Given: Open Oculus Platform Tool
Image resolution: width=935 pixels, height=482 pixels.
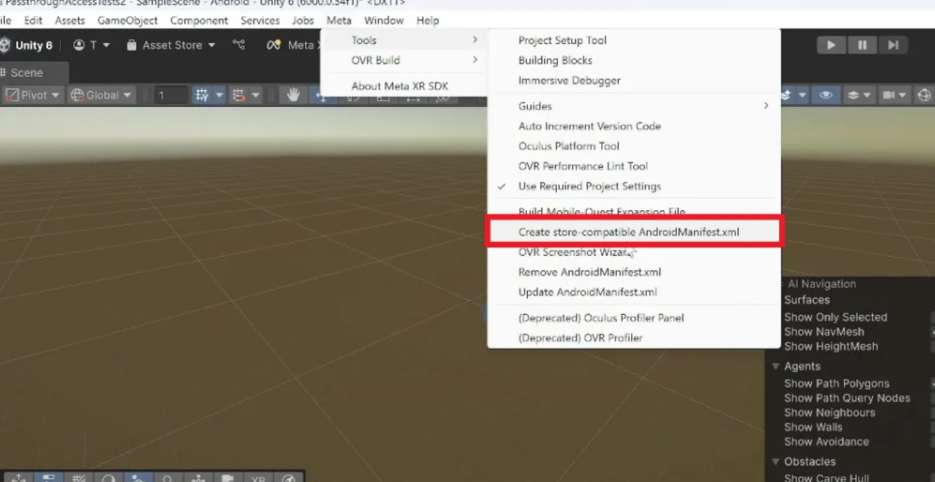Looking at the screenshot, I should 634,146.
